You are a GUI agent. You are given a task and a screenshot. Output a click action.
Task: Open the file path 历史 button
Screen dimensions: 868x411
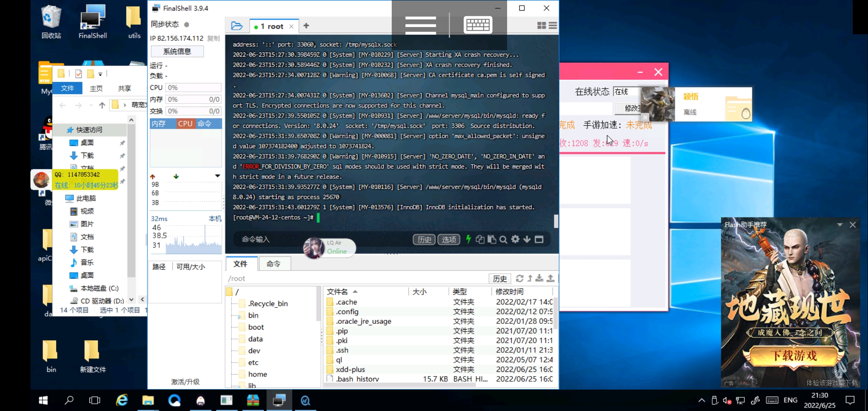499,279
